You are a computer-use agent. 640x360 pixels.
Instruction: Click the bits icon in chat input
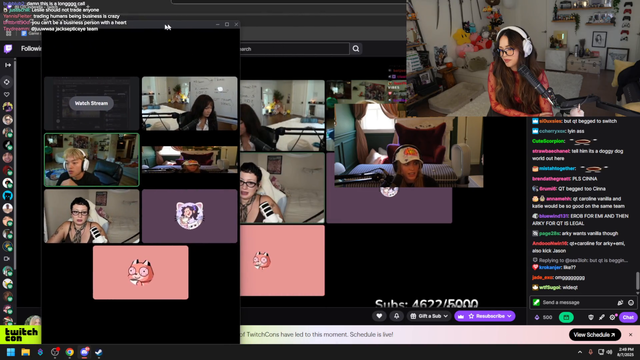pos(620,302)
